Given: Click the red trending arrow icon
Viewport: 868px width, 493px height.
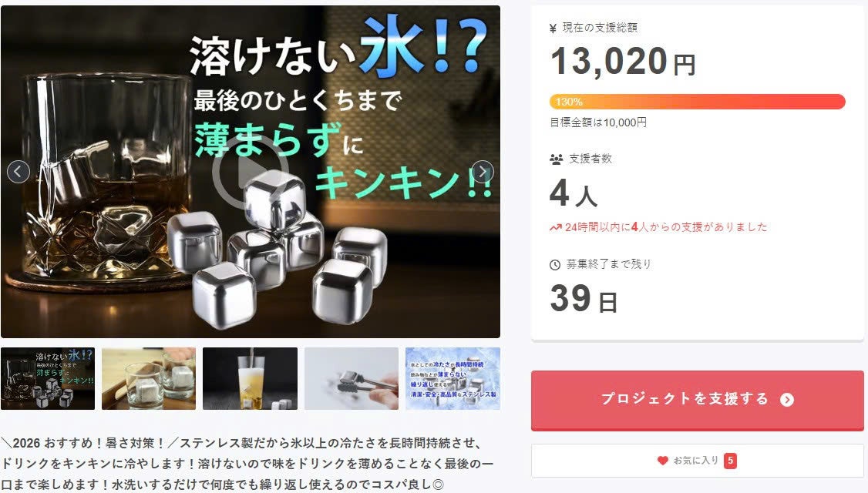Looking at the screenshot, I should (x=555, y=227).
